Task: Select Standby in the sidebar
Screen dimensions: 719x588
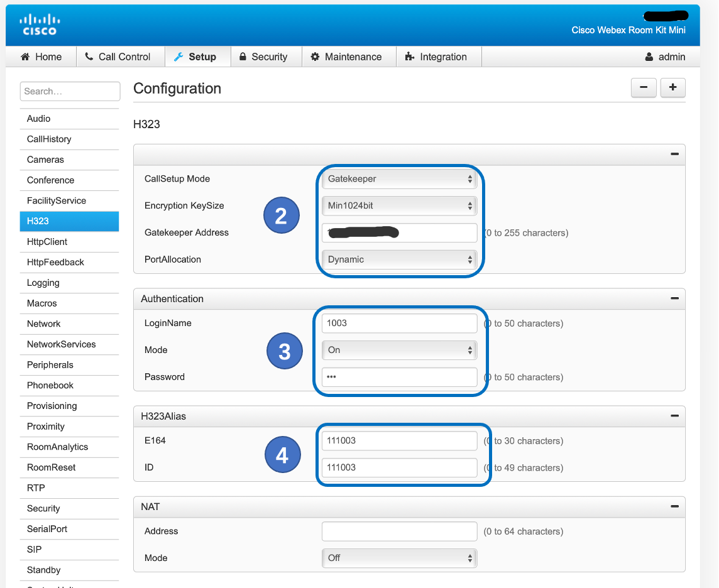Action: pos(69,570)
